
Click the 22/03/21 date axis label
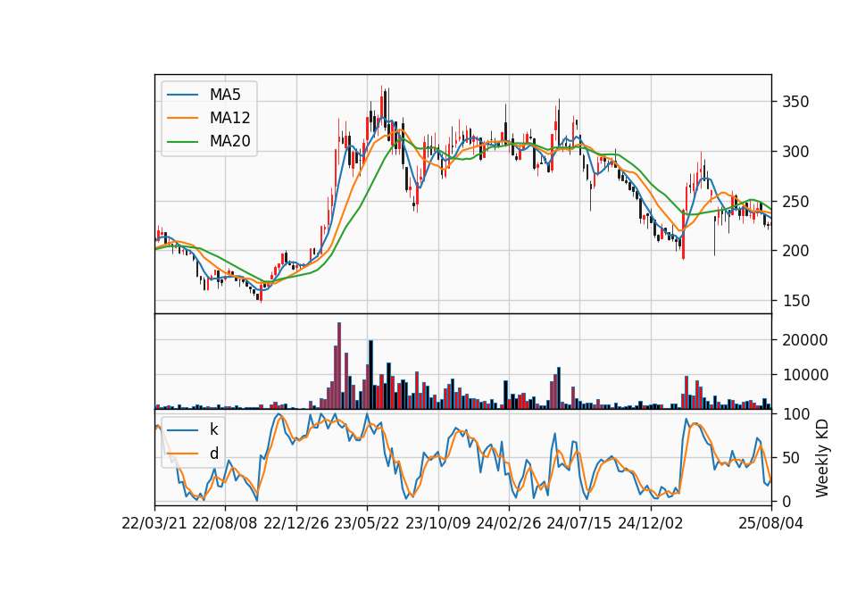click(x=154, y=523)
